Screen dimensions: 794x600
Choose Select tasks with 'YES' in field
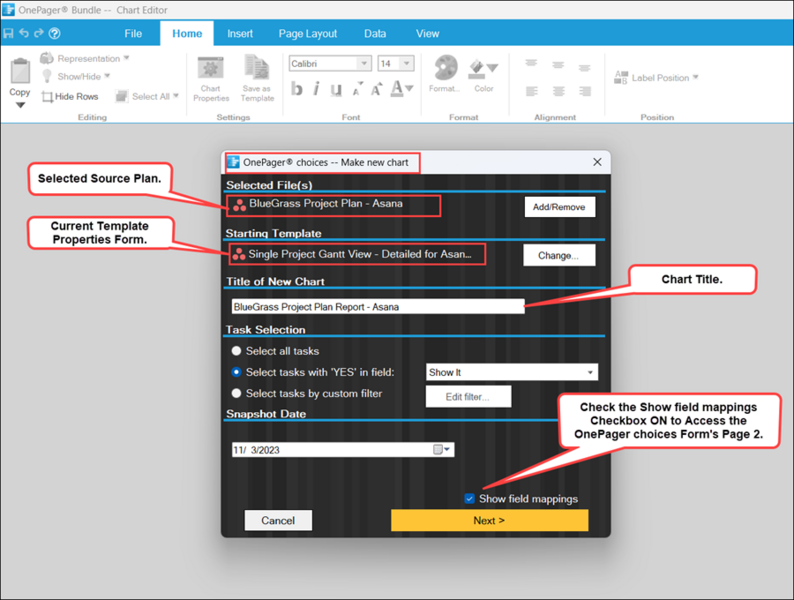tap(236, 372)
